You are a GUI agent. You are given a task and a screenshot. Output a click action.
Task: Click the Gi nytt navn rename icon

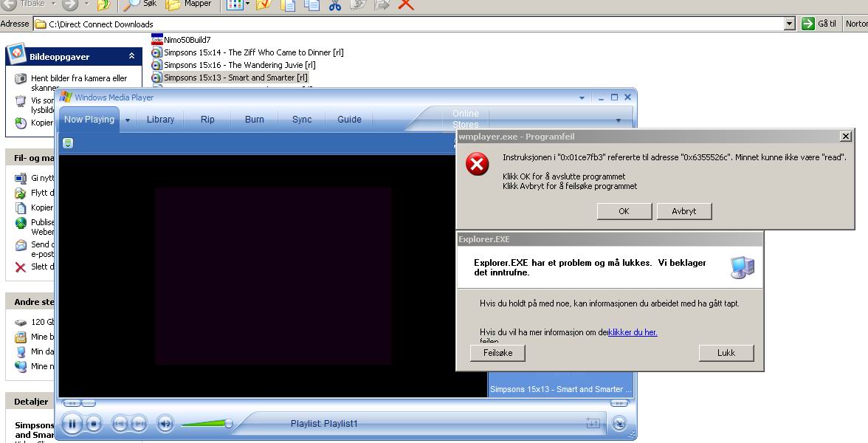(x=21, y=179)
